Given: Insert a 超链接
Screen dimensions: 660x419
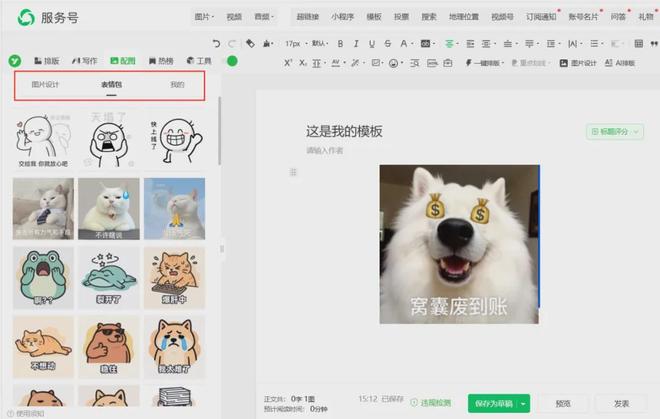Looking at the screenshot, I should tap(308, 17).
